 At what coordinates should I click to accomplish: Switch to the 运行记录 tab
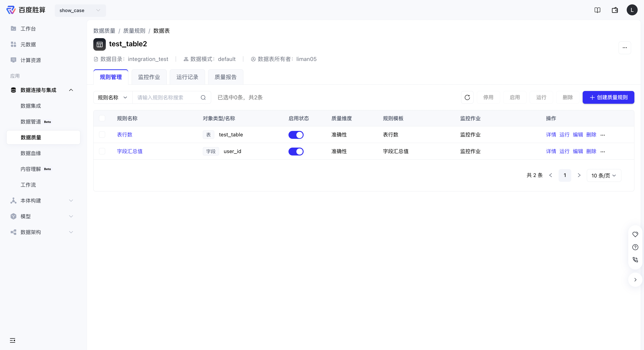point(187,77)
